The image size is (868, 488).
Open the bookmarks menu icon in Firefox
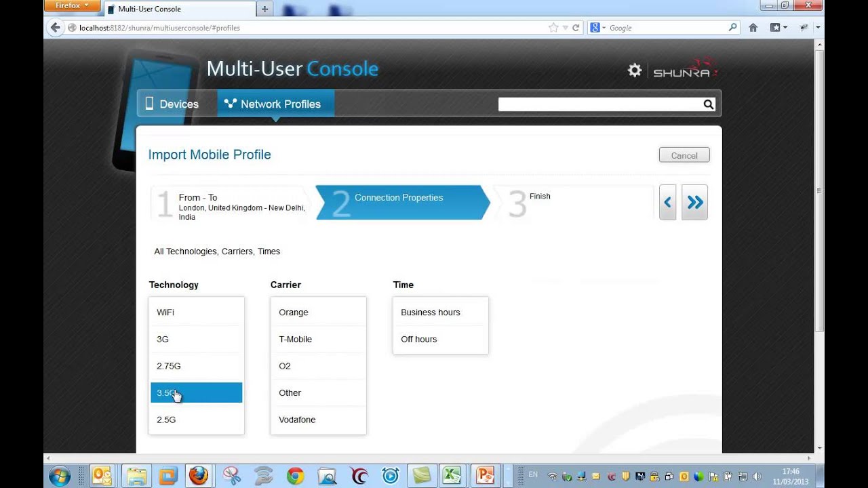click(778, 28)
